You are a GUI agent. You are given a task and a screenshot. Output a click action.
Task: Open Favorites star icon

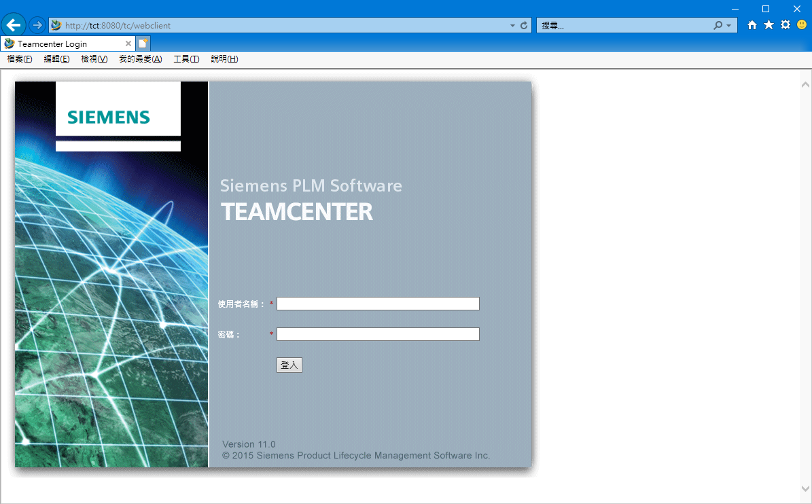click(769, 25)
